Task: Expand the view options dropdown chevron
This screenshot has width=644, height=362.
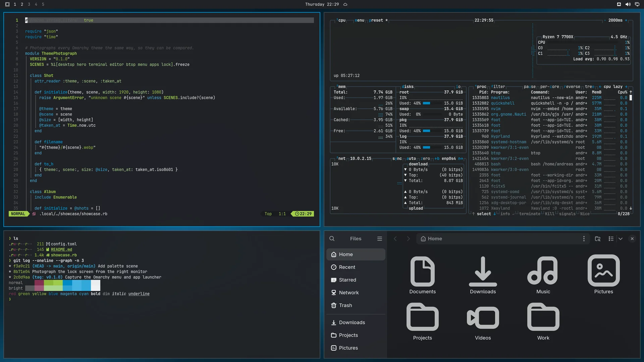Action: (x=621, y=239)
